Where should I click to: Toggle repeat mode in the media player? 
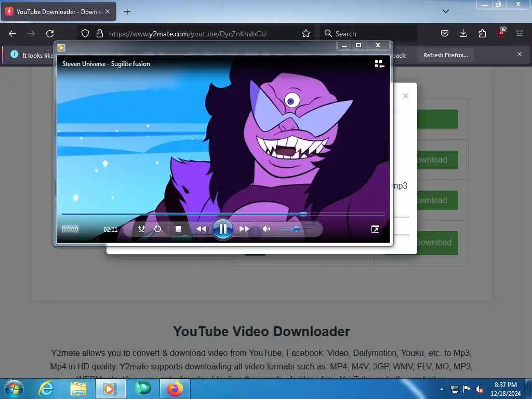click(x=157, y=229)
